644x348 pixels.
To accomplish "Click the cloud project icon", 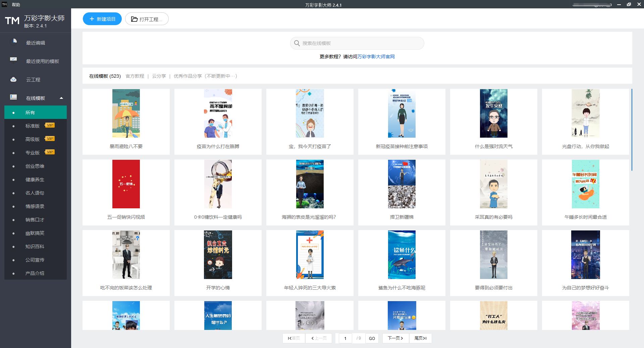I will 13,79.
